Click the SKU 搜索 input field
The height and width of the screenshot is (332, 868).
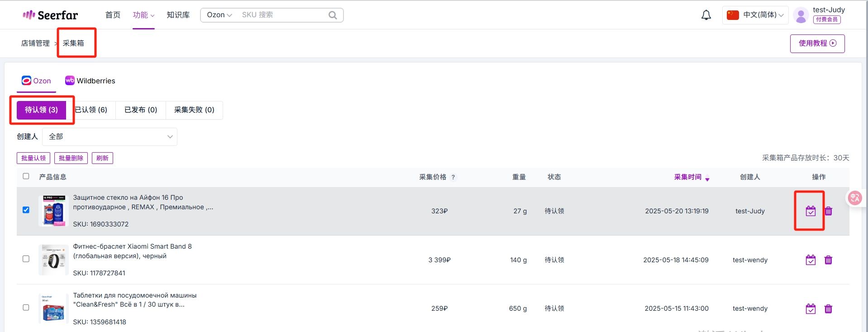(283, 15)
